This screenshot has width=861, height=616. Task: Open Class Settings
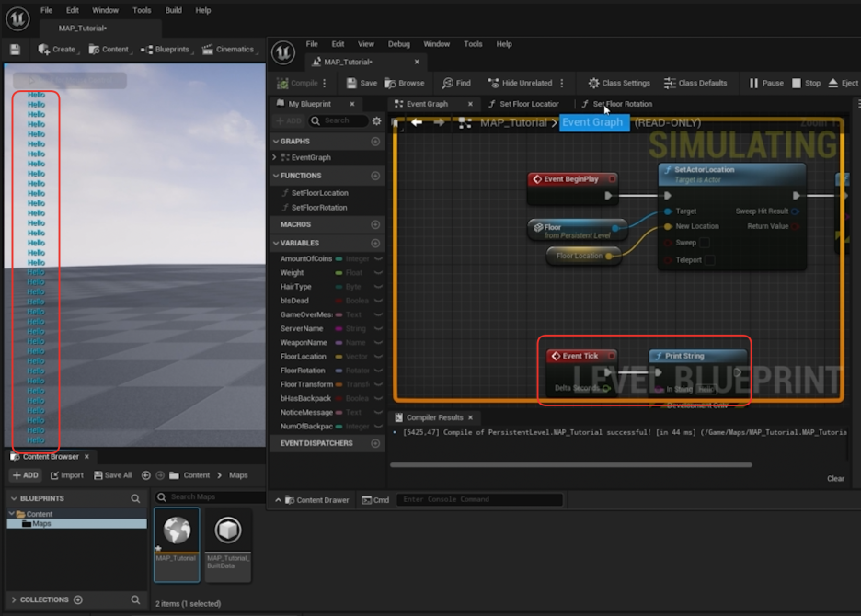619,83
